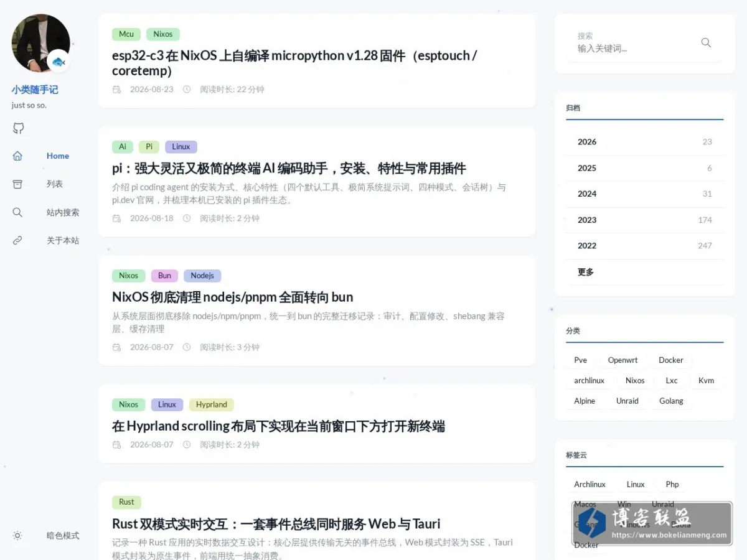Image resolution: width=747 pixels, height=560 pixels.
Task: Open the GitHub profile icon
Action: pos(18,128)
